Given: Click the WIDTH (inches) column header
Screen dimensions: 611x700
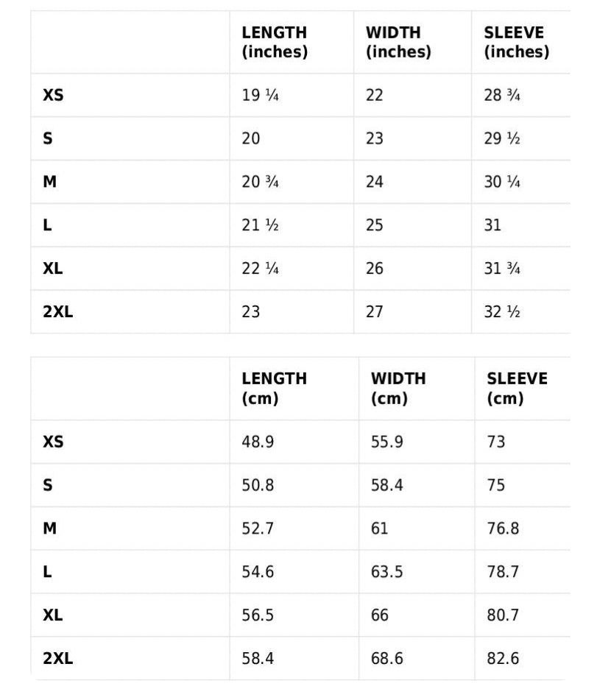Looking at the screenshot, I should click(x=398, y=42).
